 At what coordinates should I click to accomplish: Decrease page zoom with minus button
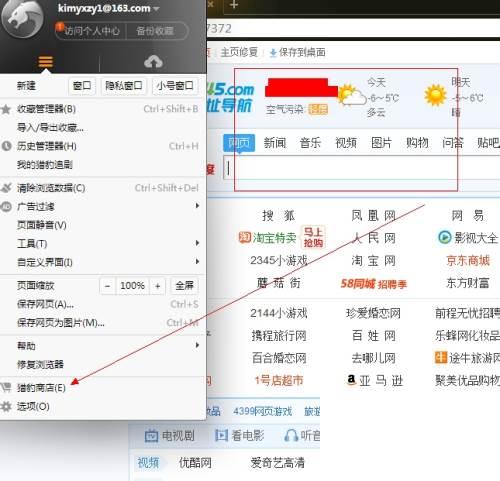[108, 286]
